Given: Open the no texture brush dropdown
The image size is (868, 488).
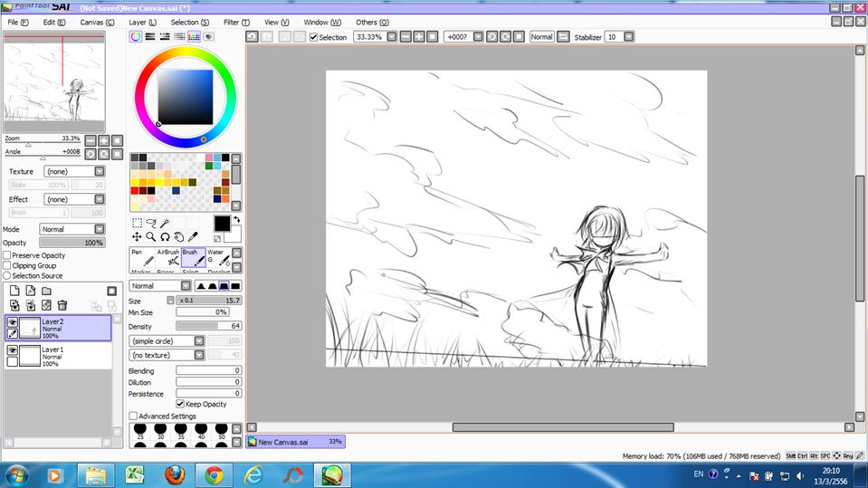Looking at the screenshot, I should tap(199, 355).
